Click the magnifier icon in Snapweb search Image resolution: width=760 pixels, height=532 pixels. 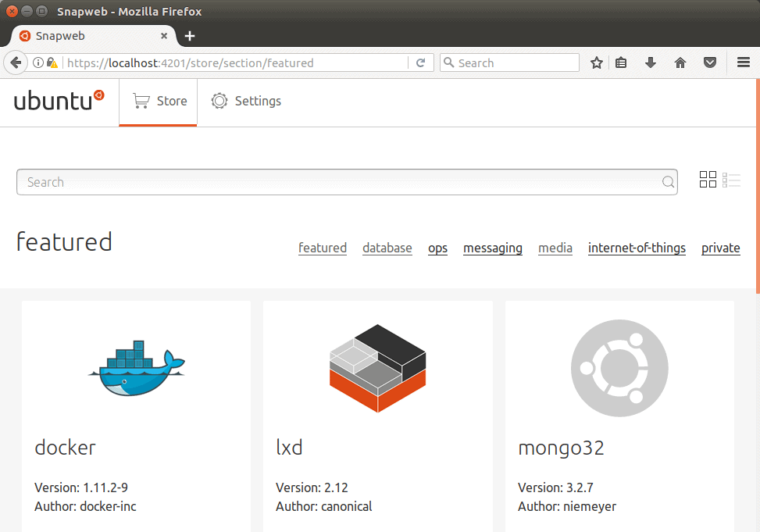pyautogui.click(x=668, y=182)
